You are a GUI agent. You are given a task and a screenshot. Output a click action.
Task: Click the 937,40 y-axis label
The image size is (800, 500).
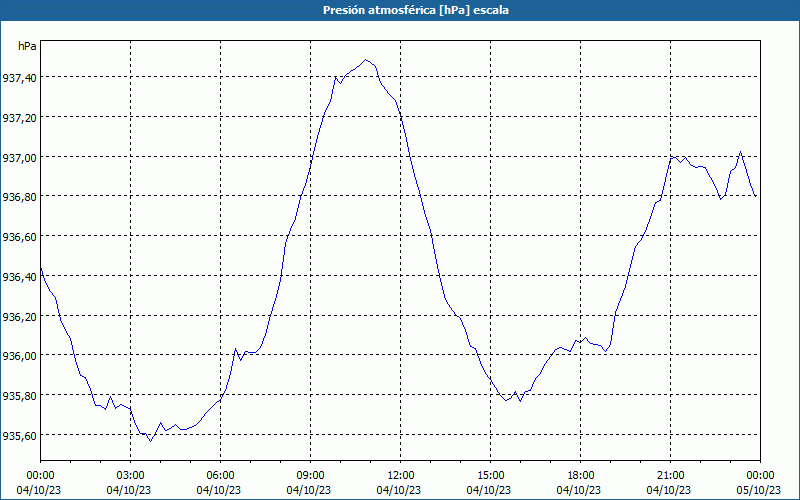pyautogui.click(x=19, y=78)
